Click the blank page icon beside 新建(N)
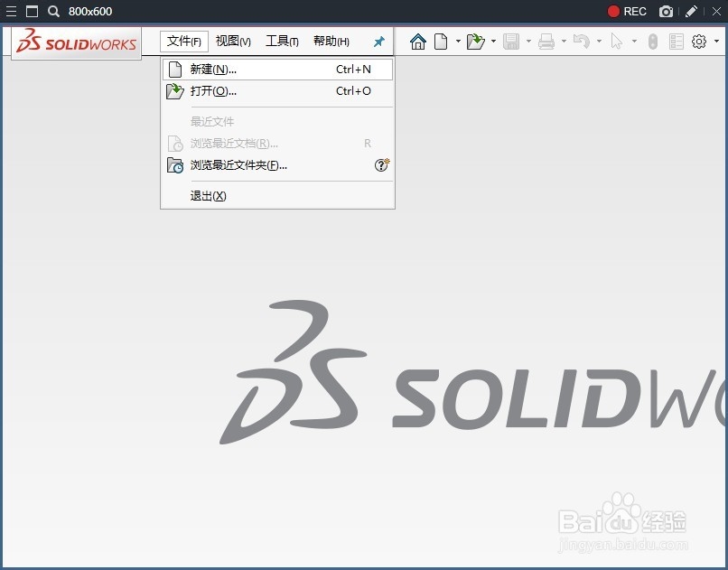 pyautogui.click(x=175, y=70)
